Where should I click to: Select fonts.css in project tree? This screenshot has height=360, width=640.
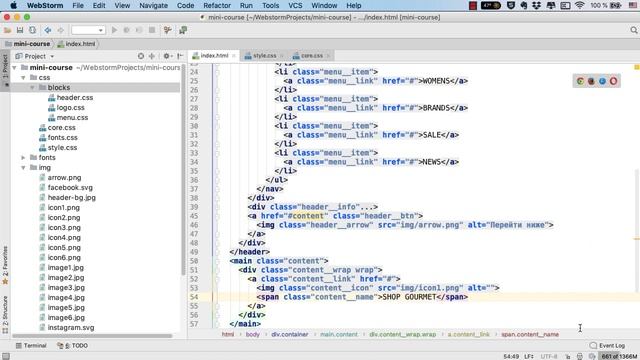tap(58, 138)
